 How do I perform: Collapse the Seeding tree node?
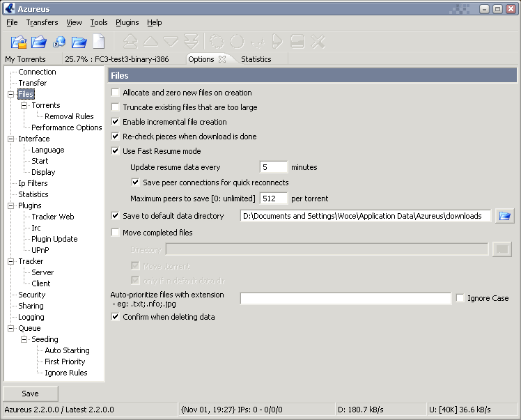[x=24, y=339]
